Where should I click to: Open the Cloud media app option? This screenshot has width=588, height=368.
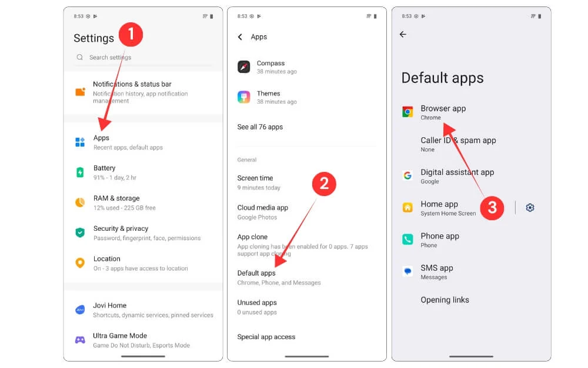pyautogui.click(x=307, y=212)
